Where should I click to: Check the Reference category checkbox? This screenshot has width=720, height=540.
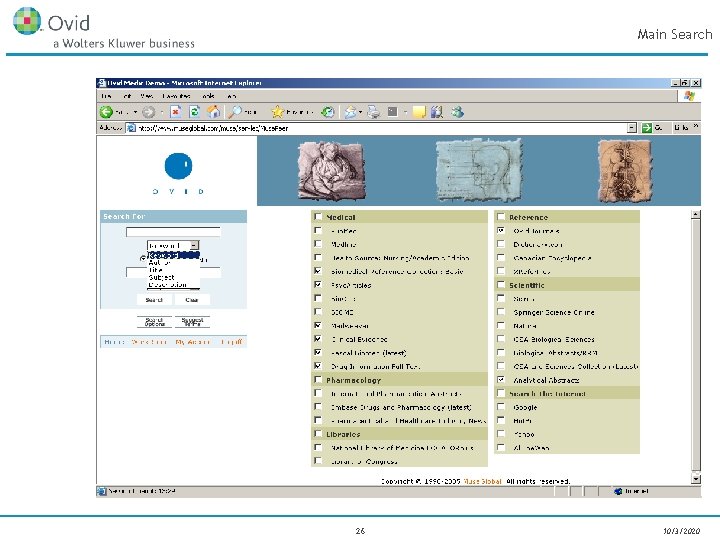click(501, 217)
